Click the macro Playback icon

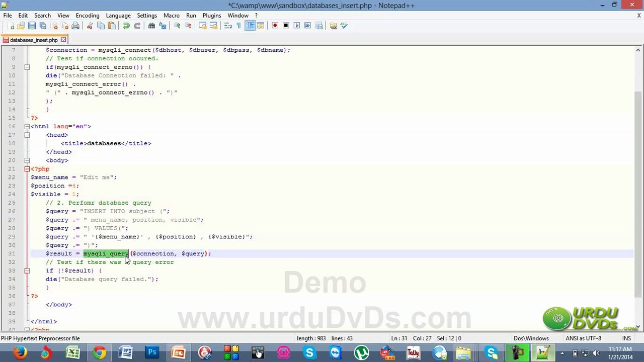pyautogui.click(x=297, y=26)
